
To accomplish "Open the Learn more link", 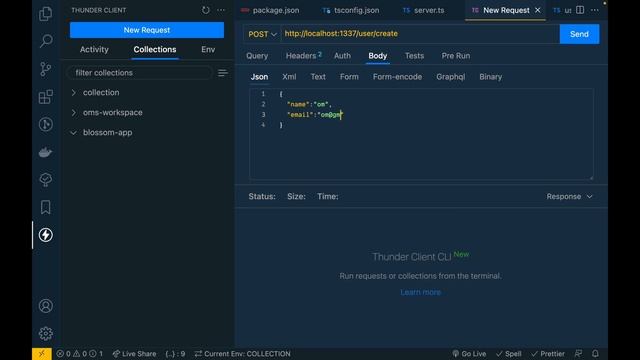I will click(x=420, y=292).
